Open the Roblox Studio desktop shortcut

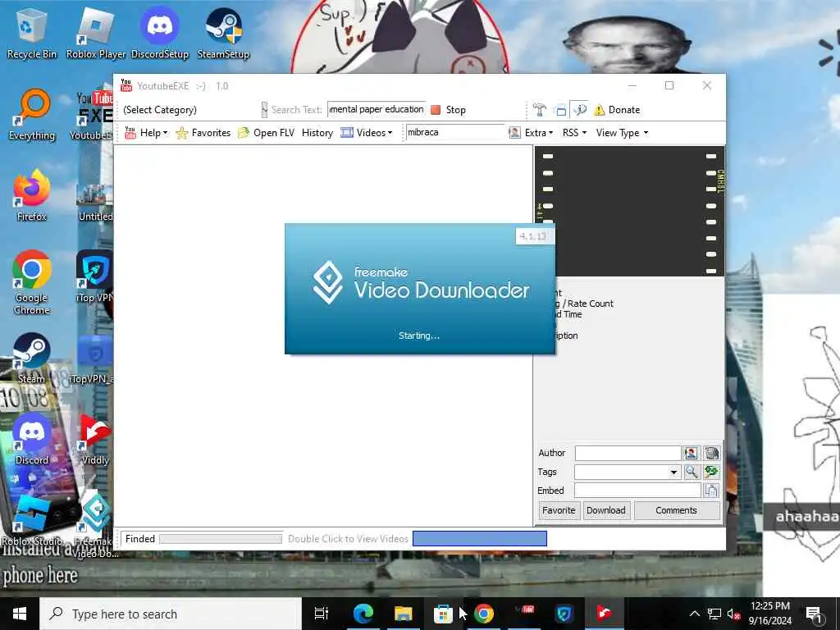[32, 519]
